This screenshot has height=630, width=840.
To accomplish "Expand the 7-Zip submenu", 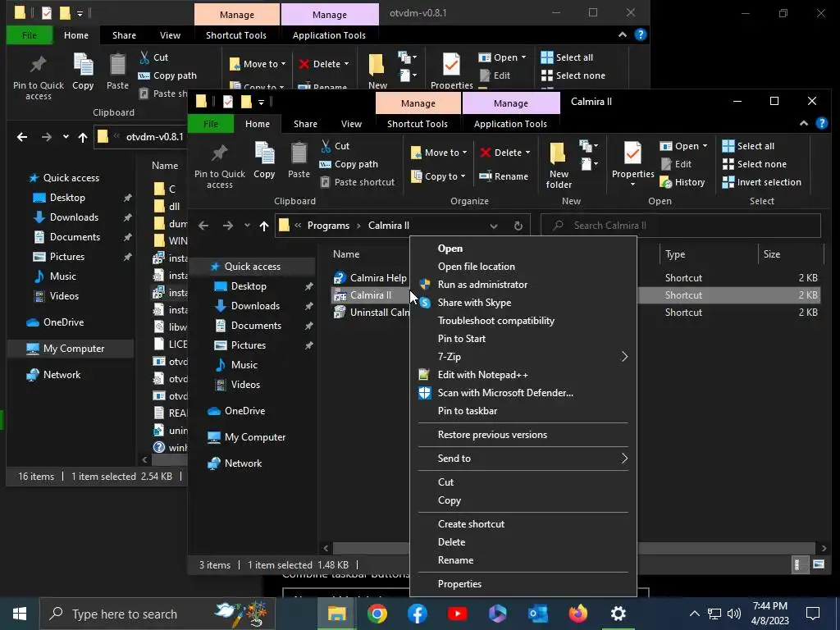I will pos(523,357).
